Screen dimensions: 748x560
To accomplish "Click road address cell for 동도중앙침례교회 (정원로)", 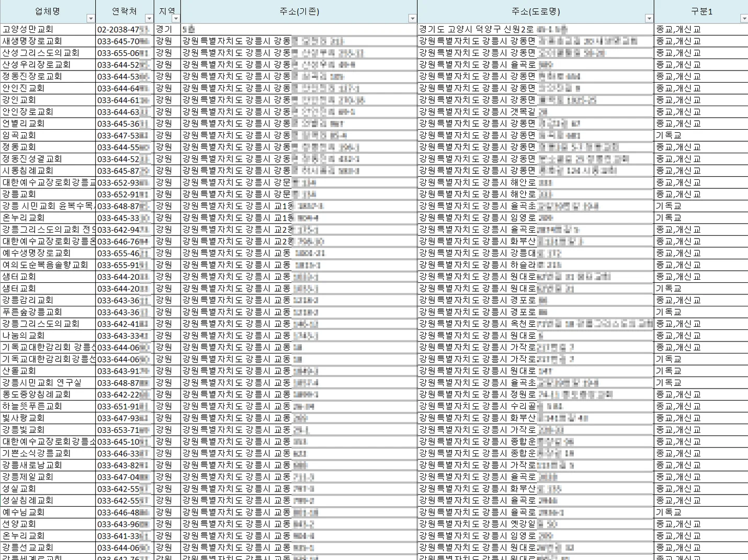I will coord(536,394).
